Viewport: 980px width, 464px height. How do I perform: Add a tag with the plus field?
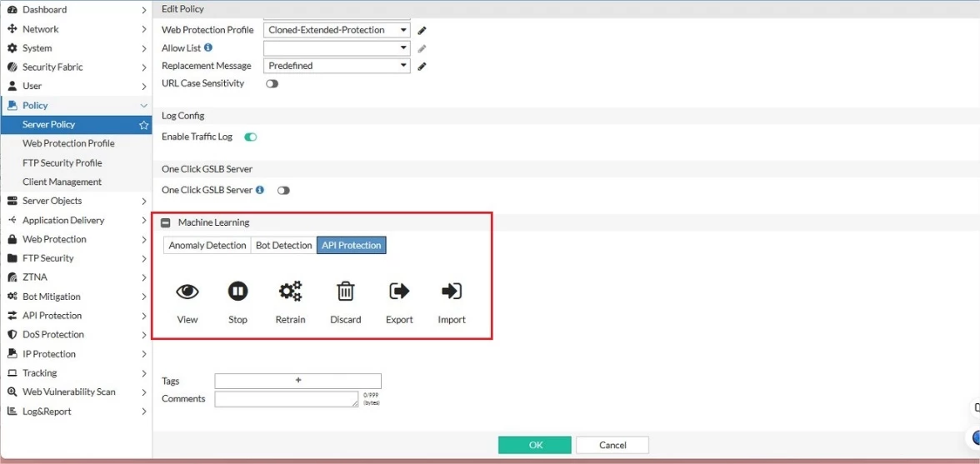point(298,381)
